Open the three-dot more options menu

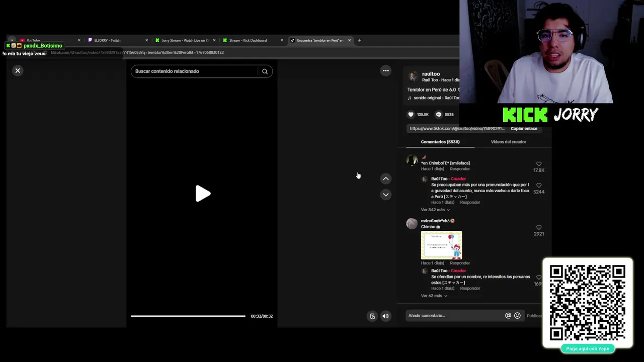point(386,71)
